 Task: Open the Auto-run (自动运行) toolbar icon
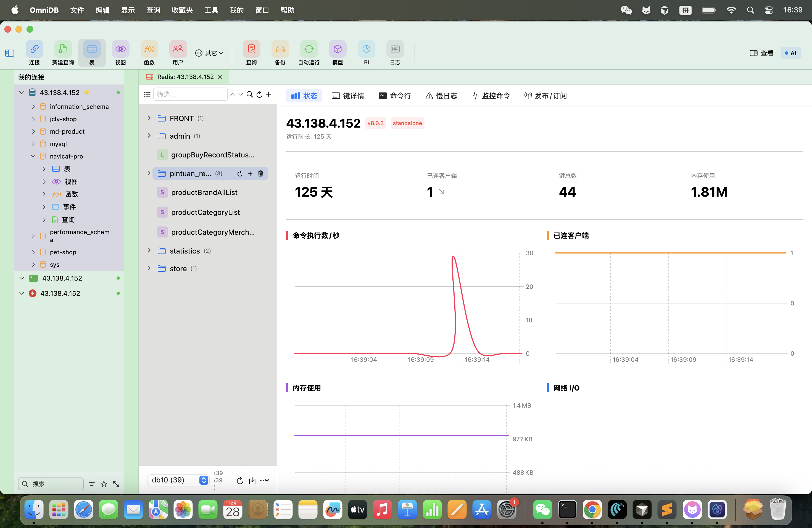(309, 49)
